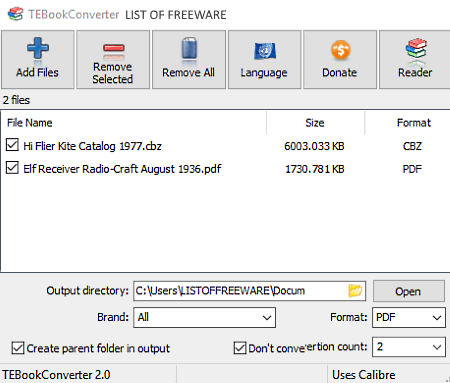This screenshot has height=383, width=450.
Task: Click the Add Files plus icon
Action: pos(38,48)
